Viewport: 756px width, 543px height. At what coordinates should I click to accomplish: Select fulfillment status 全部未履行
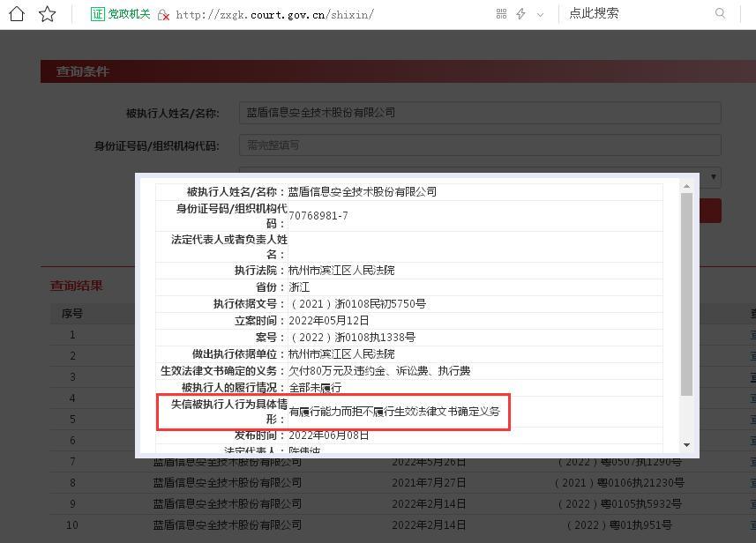[315, 387]
